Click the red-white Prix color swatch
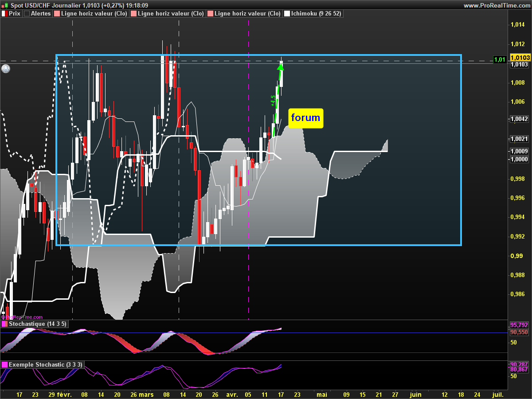 tap(4, 14)
